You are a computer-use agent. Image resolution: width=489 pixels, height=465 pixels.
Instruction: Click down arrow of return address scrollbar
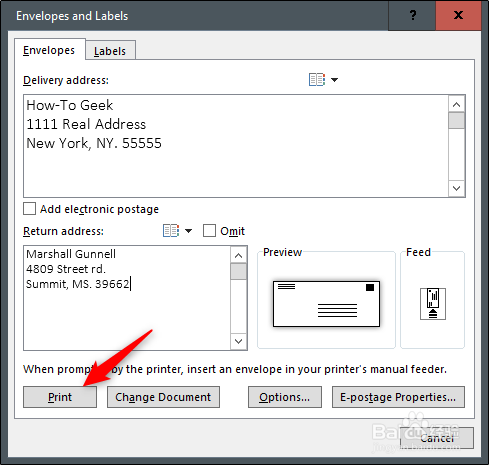pyautogui.click(x=238, y=341)
